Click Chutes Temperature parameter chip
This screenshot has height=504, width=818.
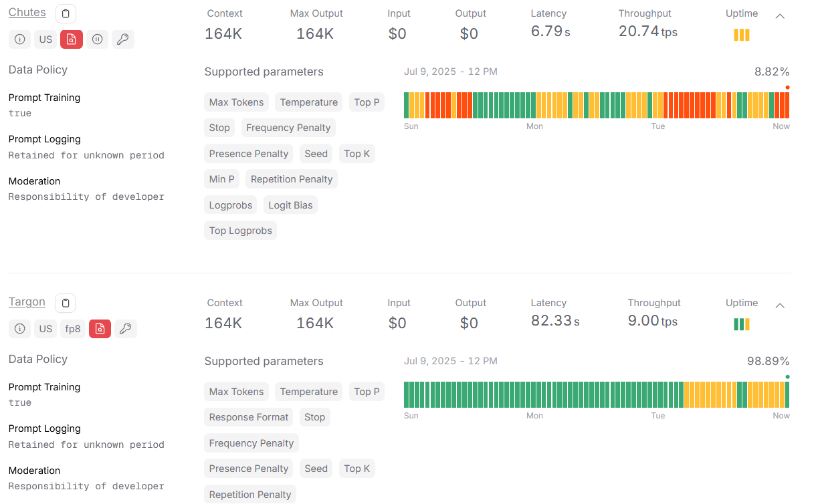(309, 102)
